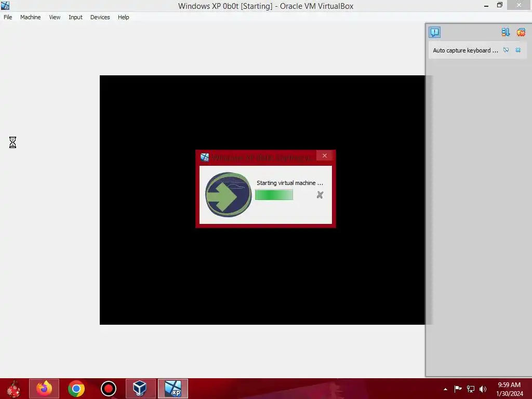
Task: Show hidden system tray icons
Action: [x=445, y=389]
